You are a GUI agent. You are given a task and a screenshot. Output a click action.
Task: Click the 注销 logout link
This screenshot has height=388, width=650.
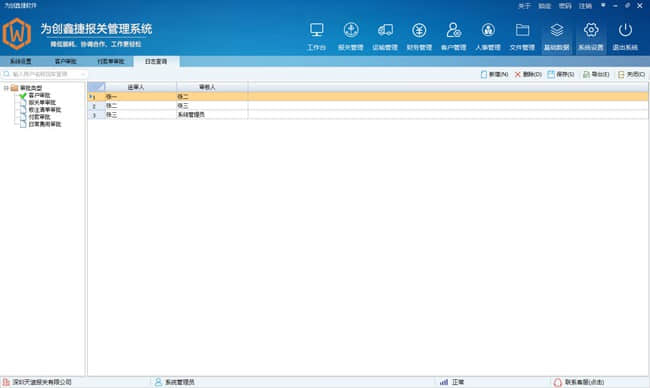[585, 6]
